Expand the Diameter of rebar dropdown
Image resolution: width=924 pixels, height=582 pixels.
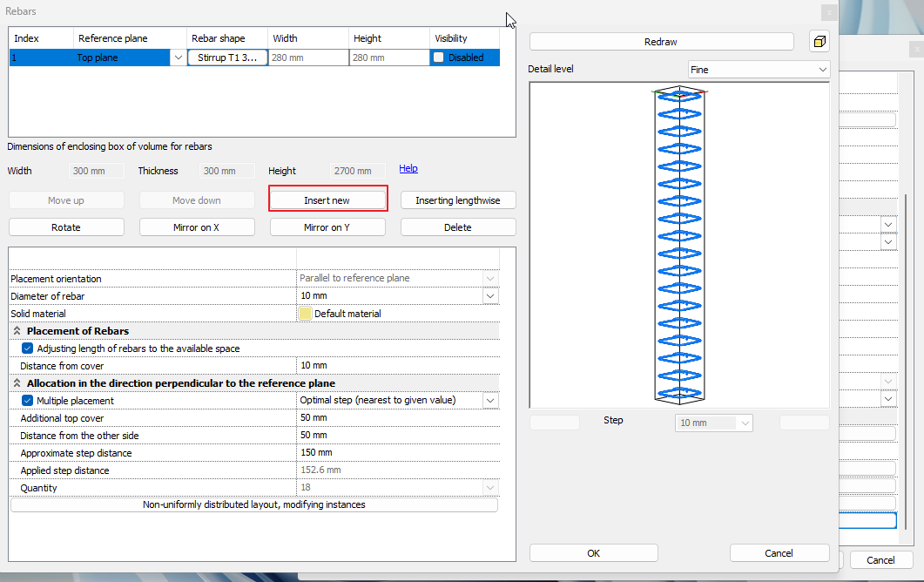[490, 296]
